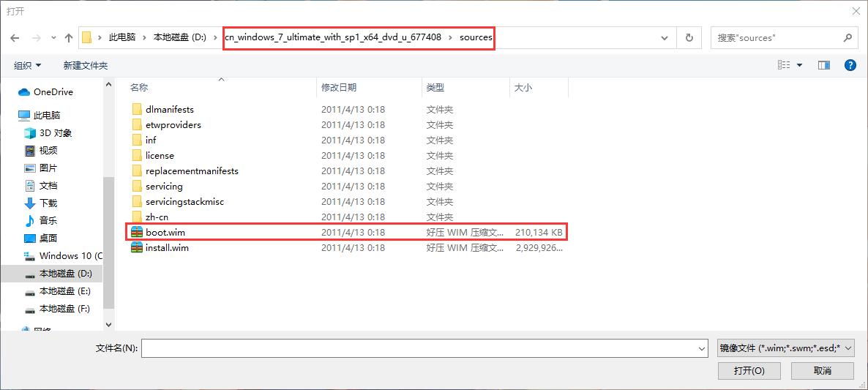Select 本地磁盘 (E:) in the sidebar

click(x=58, y=291)
